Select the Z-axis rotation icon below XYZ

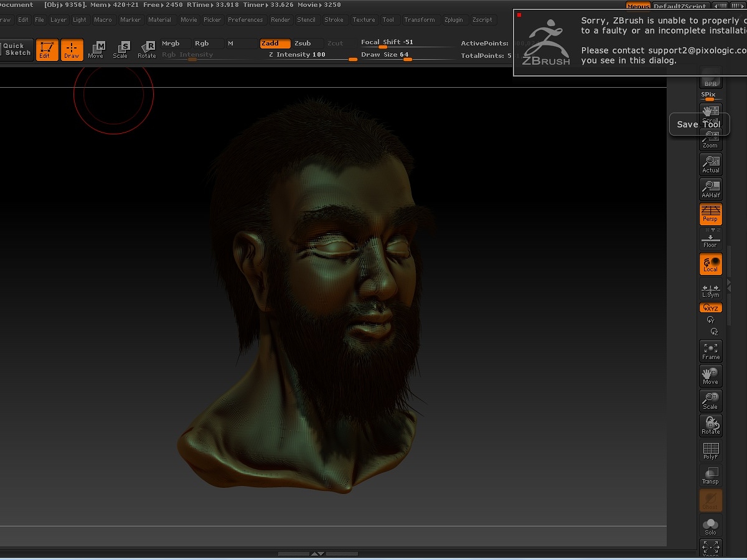(x=713, y=332)
